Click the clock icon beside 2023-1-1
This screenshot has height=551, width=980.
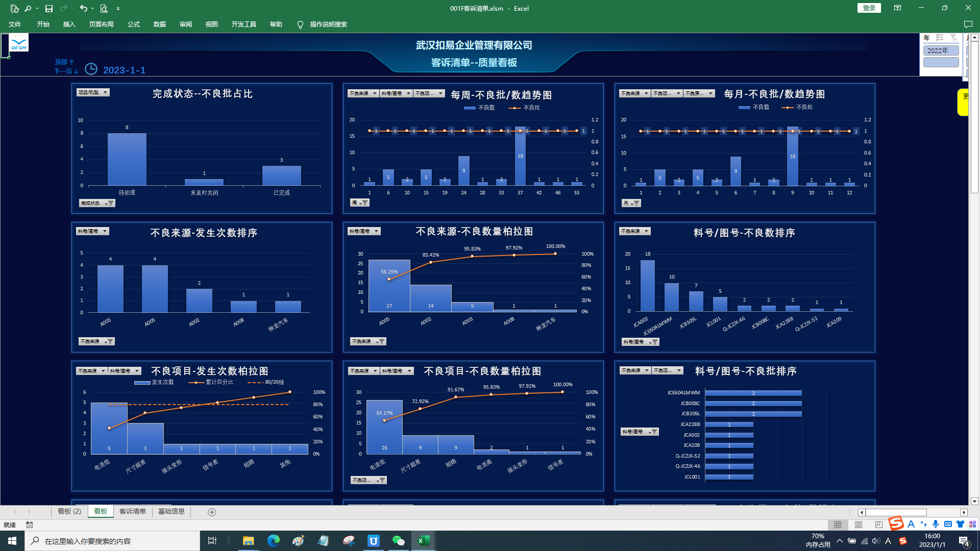91,69
